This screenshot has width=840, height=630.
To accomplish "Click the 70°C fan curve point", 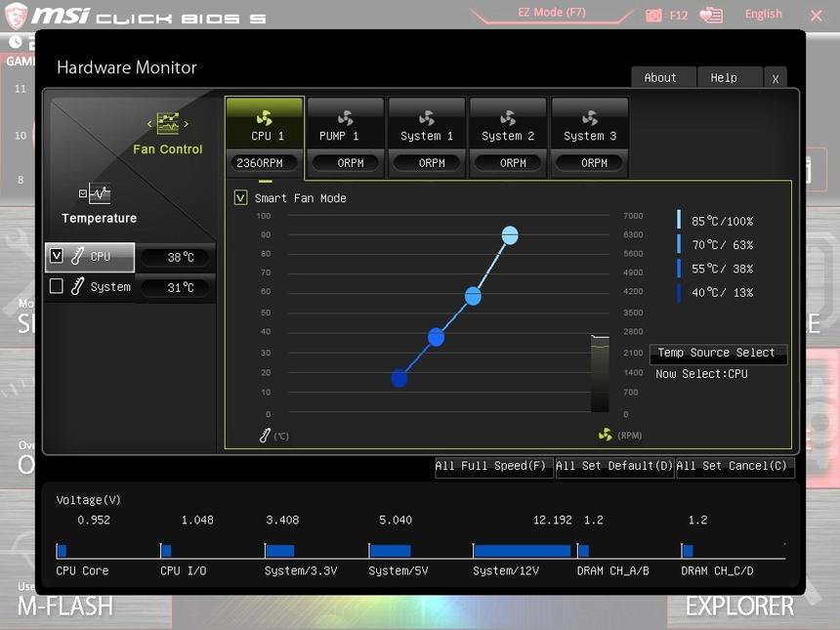I will 473,296.
